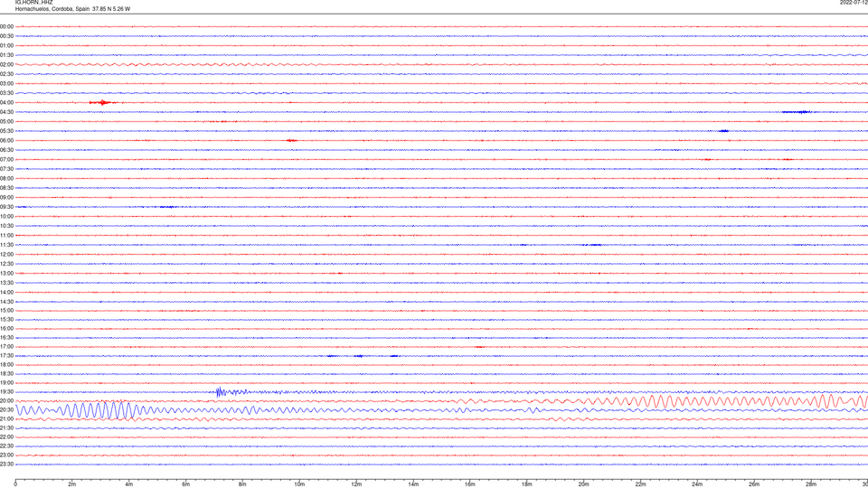The height and width of the screenshot is (488, 868).
Task: Click the 22m tick label on the axis
Action: click(x=640, y=484)
